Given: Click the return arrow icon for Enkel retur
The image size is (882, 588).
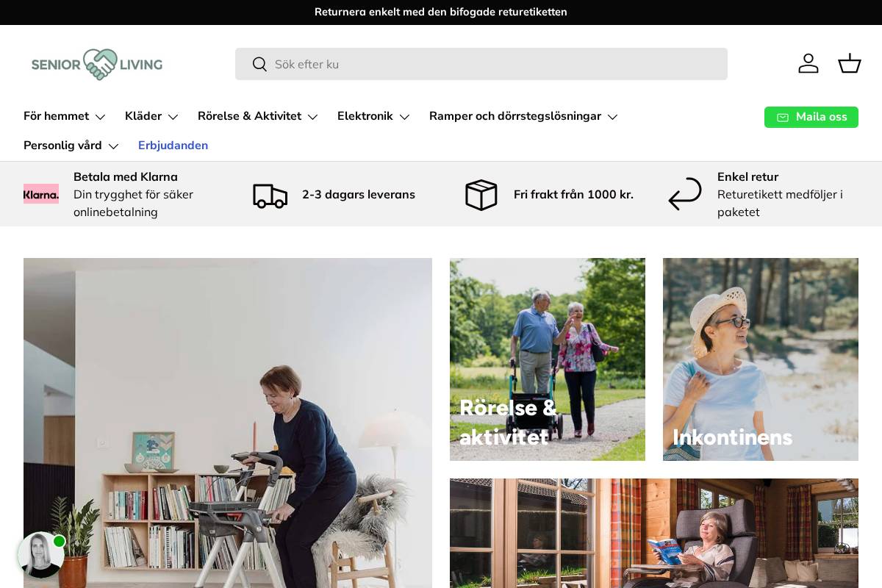Looking at the screenshot, I should 684,194.
